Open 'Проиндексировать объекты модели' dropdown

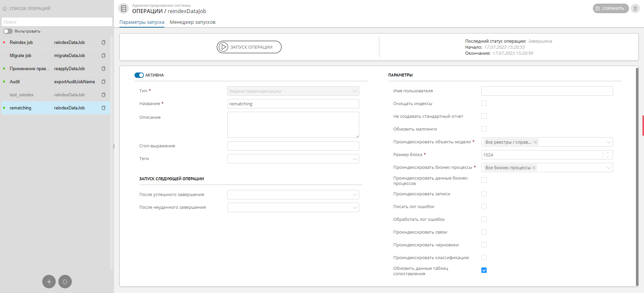click(547, 142)
